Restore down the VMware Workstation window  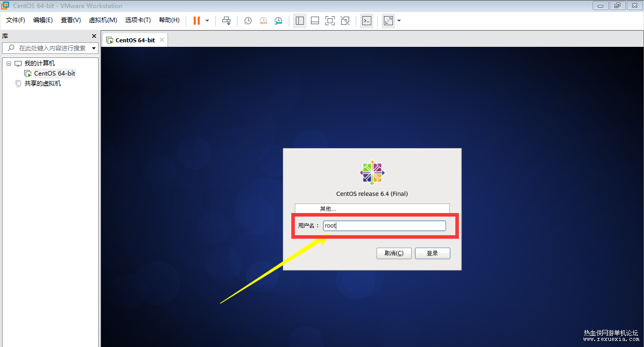(x=617, y=6)
